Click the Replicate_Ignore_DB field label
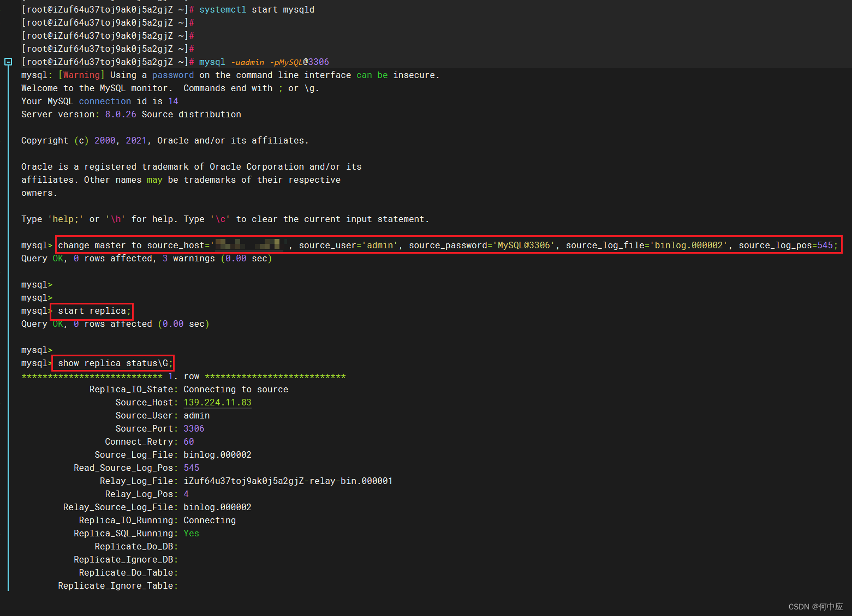 pos(126,560)
